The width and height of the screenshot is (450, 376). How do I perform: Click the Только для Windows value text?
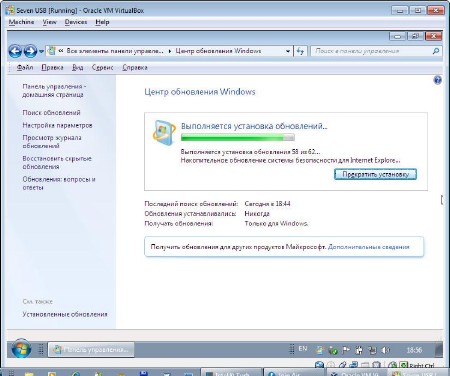(276, 224)
